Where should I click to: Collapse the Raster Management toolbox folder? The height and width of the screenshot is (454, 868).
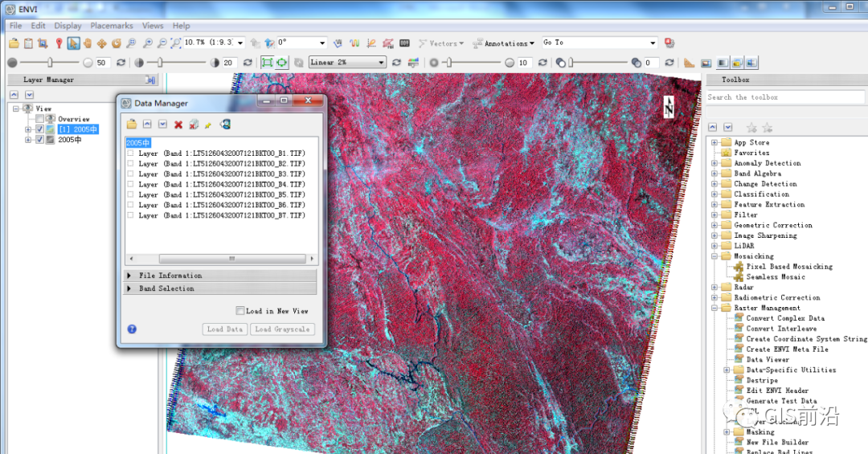coord(714,308)
